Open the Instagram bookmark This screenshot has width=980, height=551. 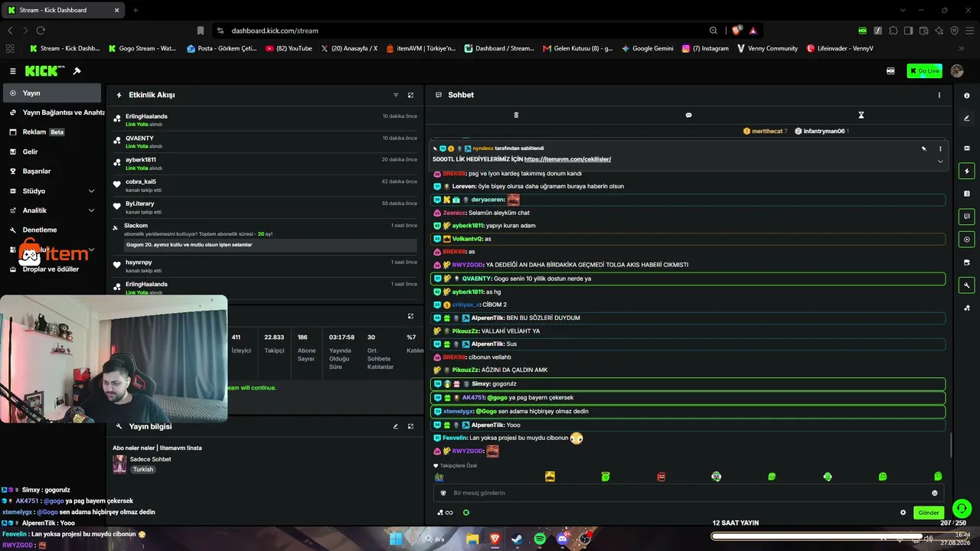[x=705, y=48]
